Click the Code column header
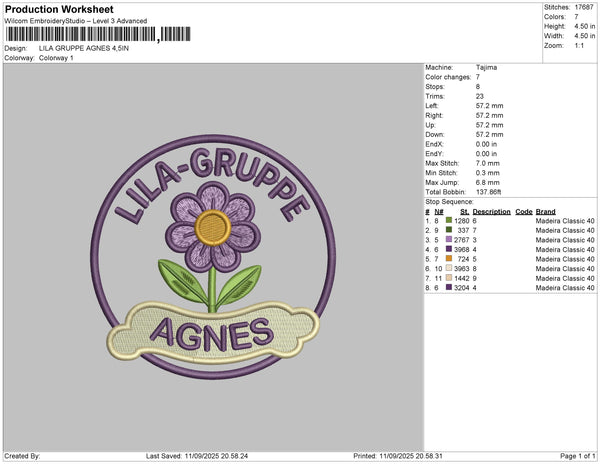The height and width of the screenshot is (464, 600). click(524, 212)
